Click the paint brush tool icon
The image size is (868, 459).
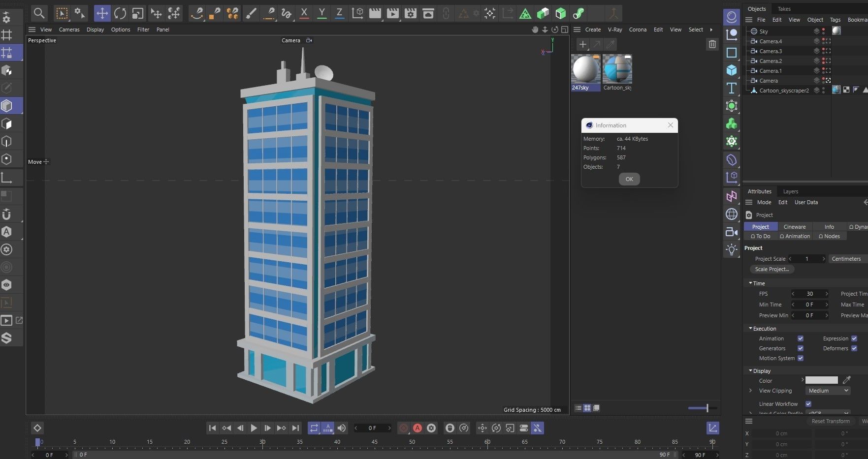(251, 13)
